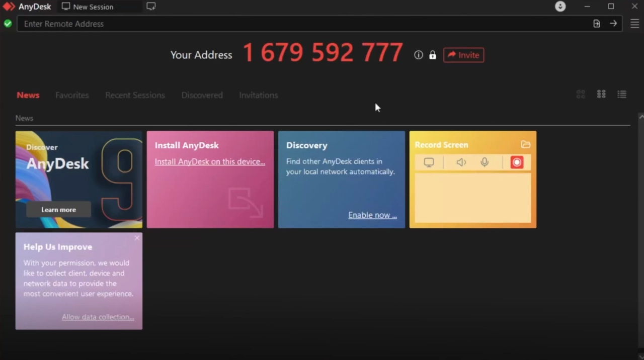Click the lock icon next to address

(x=432, y=55)
